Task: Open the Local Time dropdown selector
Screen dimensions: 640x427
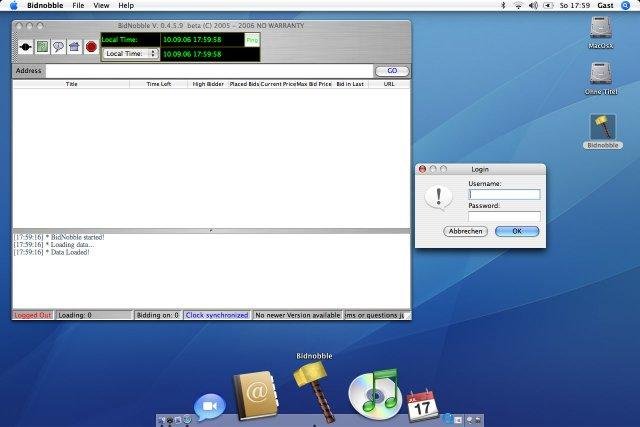Action: coord(130,53)
